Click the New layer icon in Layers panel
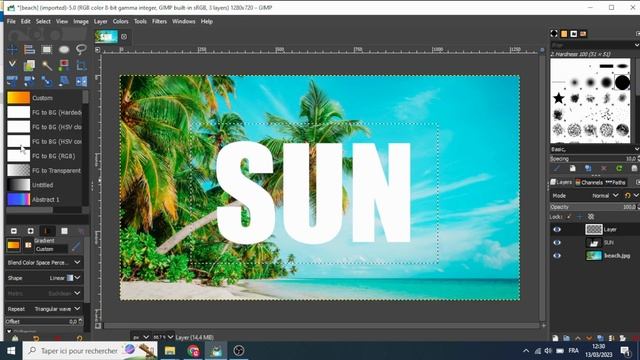The height and width of the screenshot is (360, 640). click(x=555, y=338)
